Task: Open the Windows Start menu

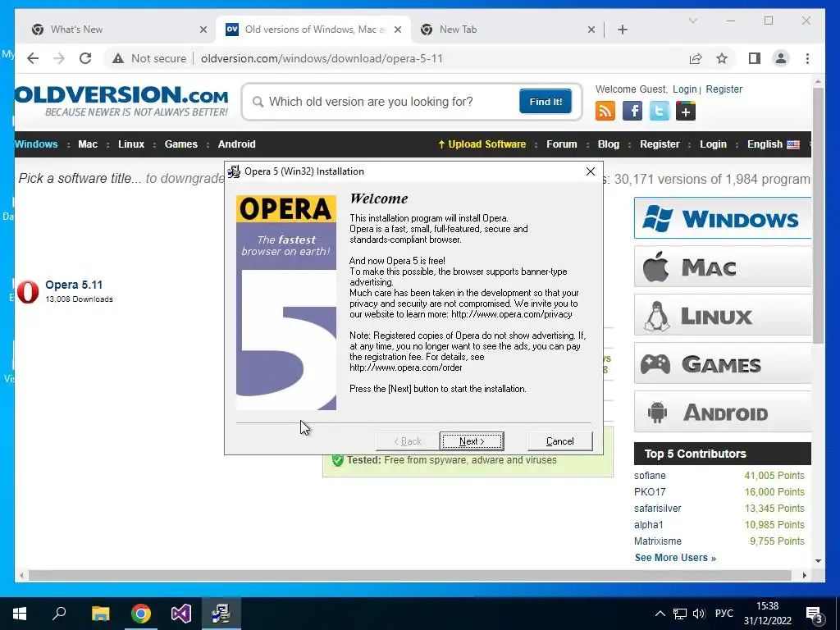Action: pyautogui.click(x=20, y=614)
